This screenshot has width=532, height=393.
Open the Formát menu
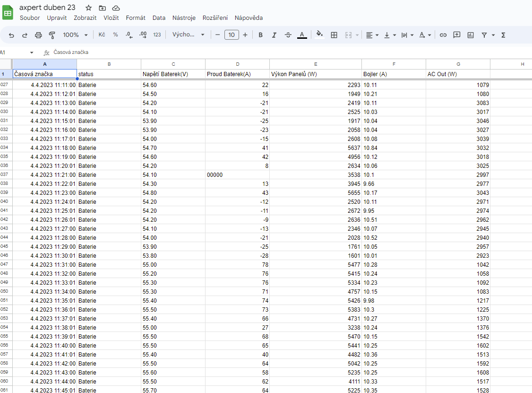pos(135,18)
